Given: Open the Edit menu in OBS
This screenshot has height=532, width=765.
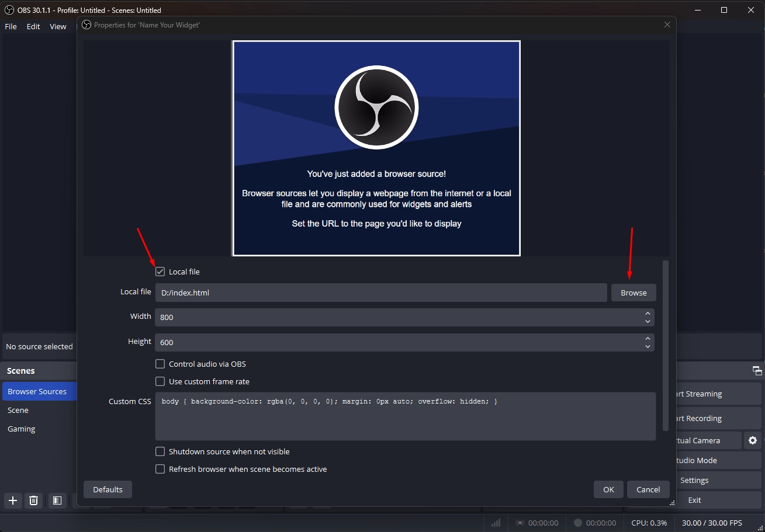Looking at the screenshot, I should pos(33,26).
